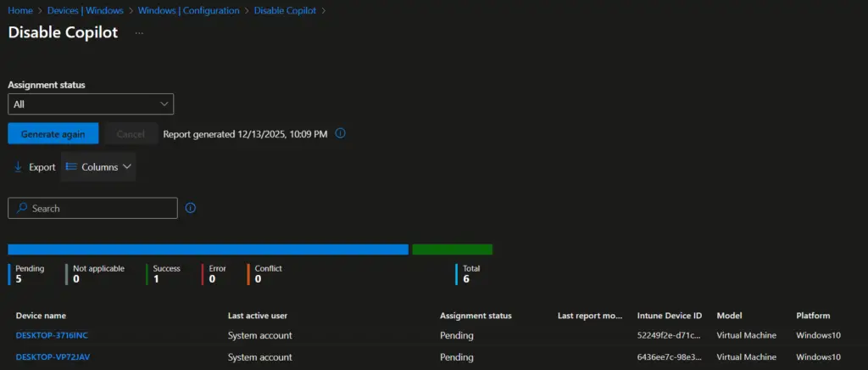Click the Intune Device ID column header
Viewport: 868px width, 370px height.
pyautogui.click(x=670, y=316)
